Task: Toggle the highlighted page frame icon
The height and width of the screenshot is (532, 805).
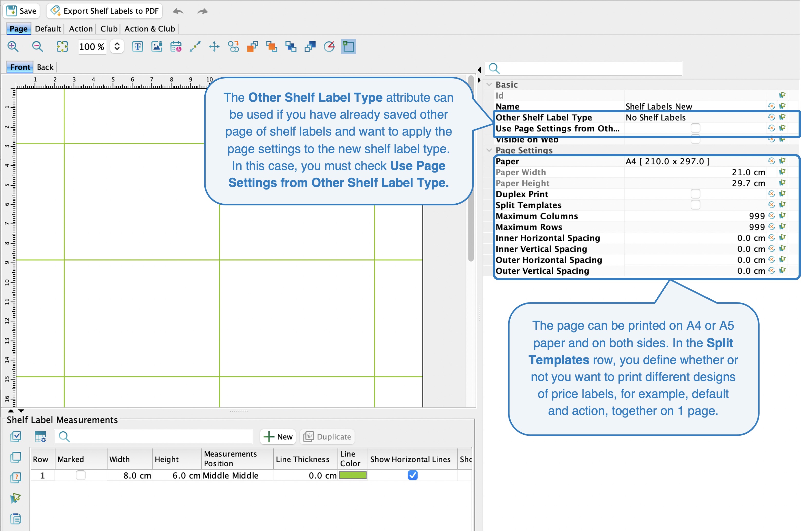Action: (349, 46)
